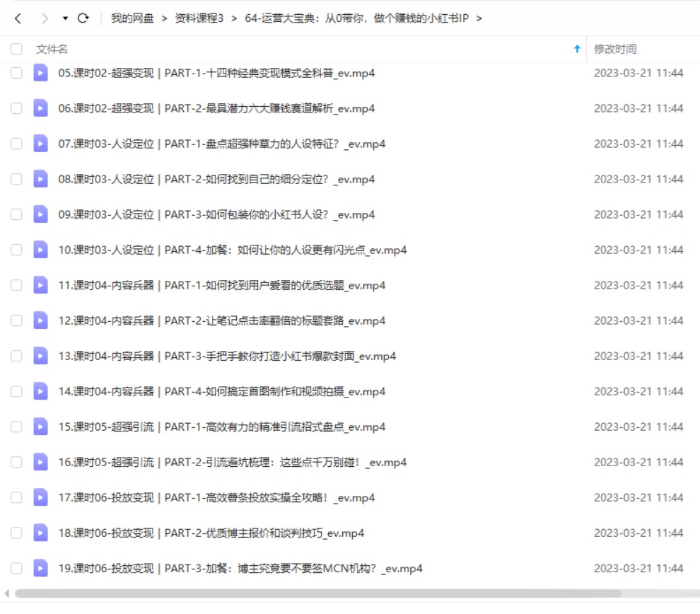Check the box for file 08.课时03-人设定位
Image resolution: width=700 pixels, height=614 pixels.
[x=16, y=179]
